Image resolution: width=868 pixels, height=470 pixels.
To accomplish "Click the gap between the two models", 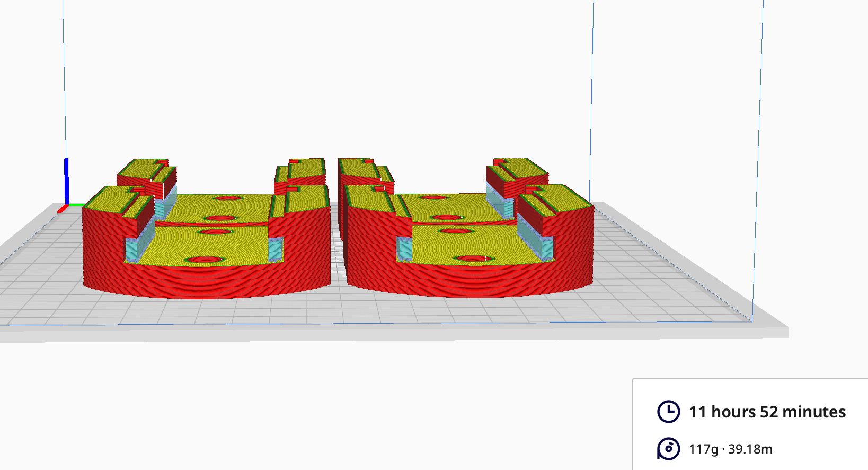I will click(338, 249).
